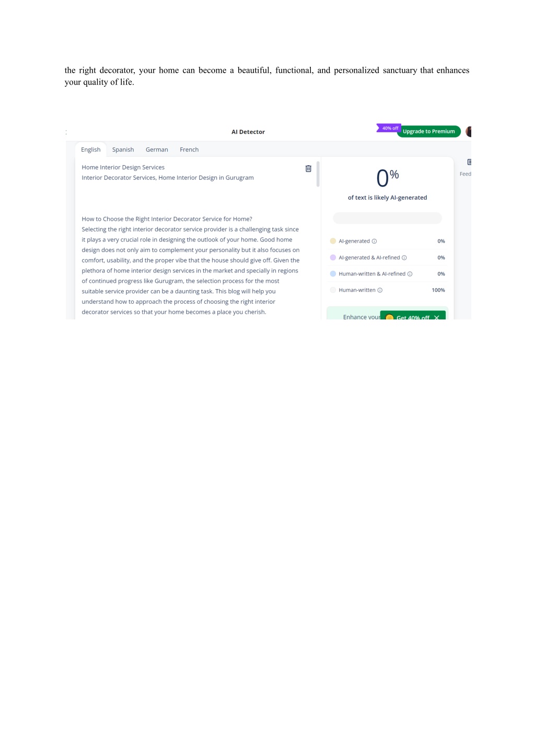This screenshot has width=535, height=756.
Task: Click Upgrade to Premium button
Action: (428, 132)
